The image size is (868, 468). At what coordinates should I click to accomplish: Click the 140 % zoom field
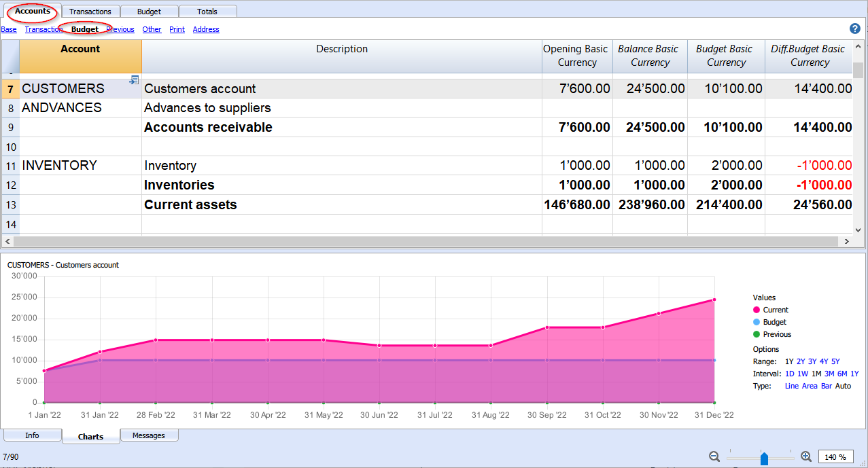coord(836,457)
